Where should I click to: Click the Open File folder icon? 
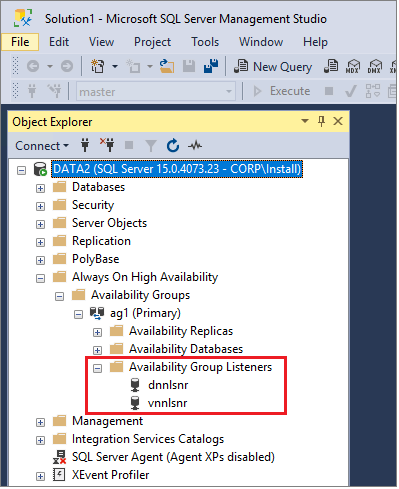pos(166,66)
